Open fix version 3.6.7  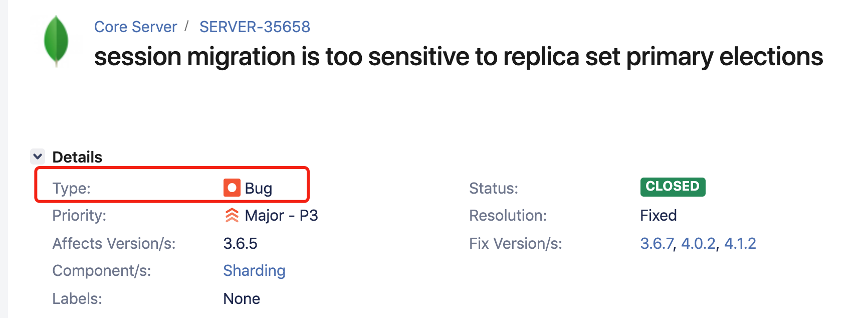(657, 244)
